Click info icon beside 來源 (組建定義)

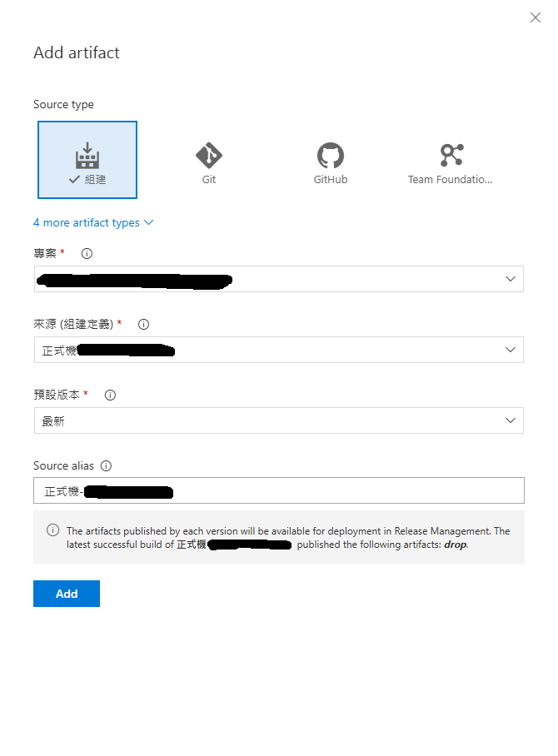click(x=142, y=324)
